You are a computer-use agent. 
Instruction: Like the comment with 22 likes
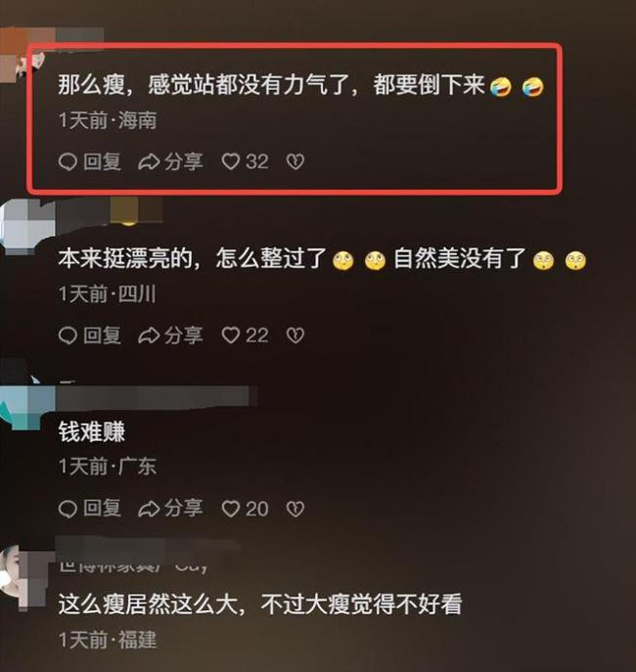(x=245, y=336)
